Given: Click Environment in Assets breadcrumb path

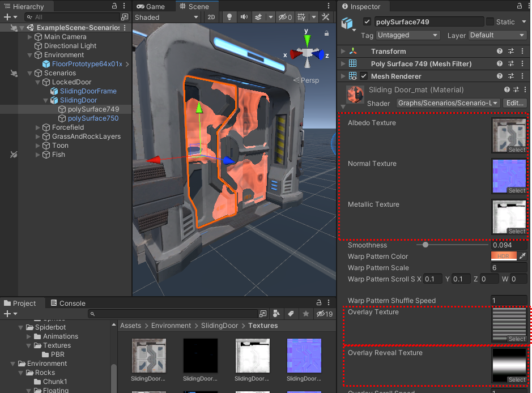Looking at the screenshot, I should pyautogui.click(x=171, y=326).
